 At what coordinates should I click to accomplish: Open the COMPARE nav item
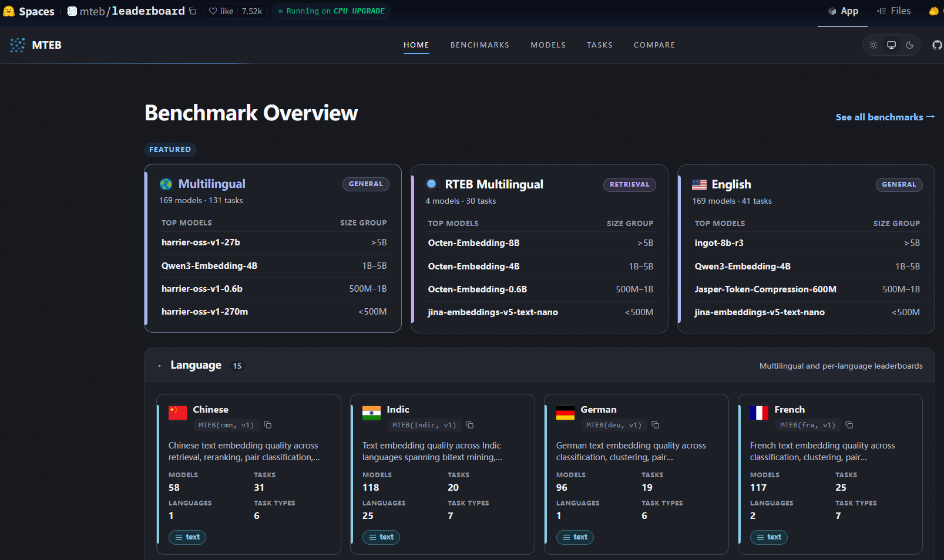click(654, 45)
